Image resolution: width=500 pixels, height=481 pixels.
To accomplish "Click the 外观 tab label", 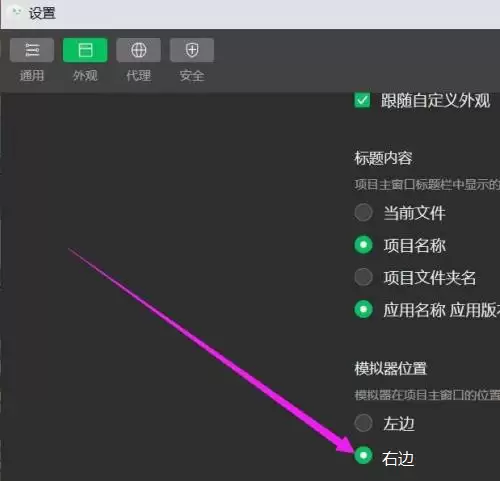I will (x=85, y=76).
